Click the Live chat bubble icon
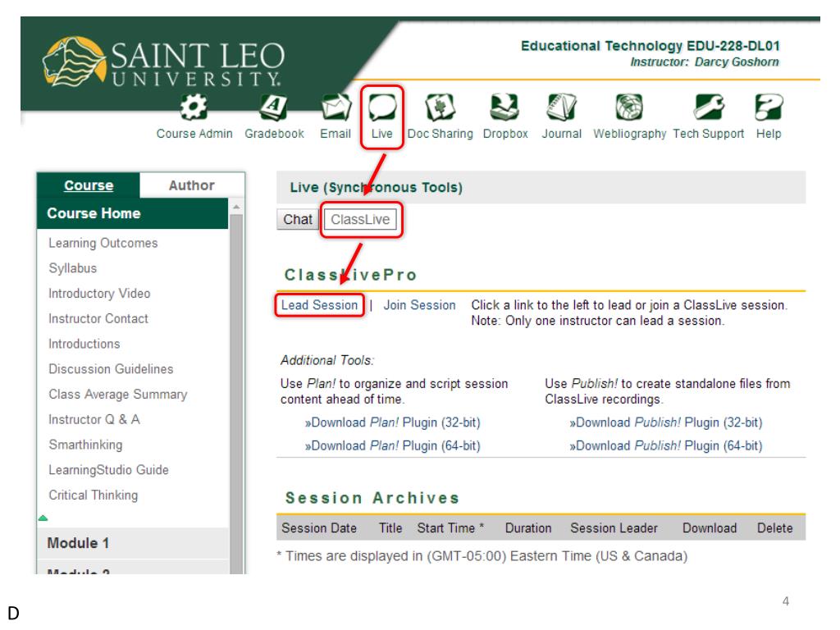The width and height of the screenshot is (840, 630). pos(382,107)
